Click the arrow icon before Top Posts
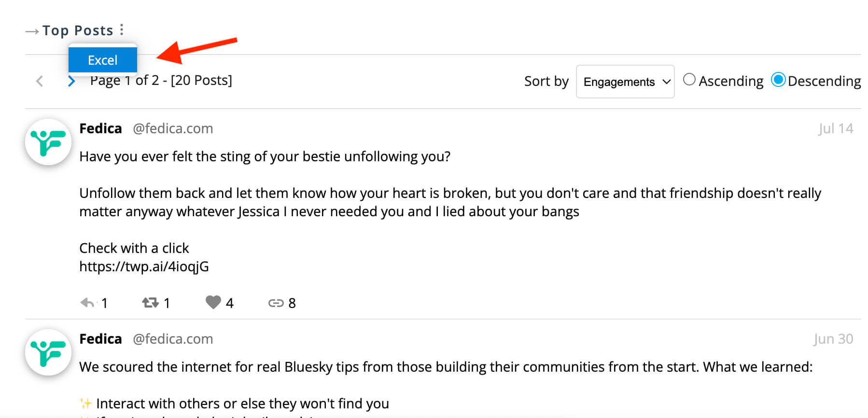The image size is (868, 418). coord(32,31)
